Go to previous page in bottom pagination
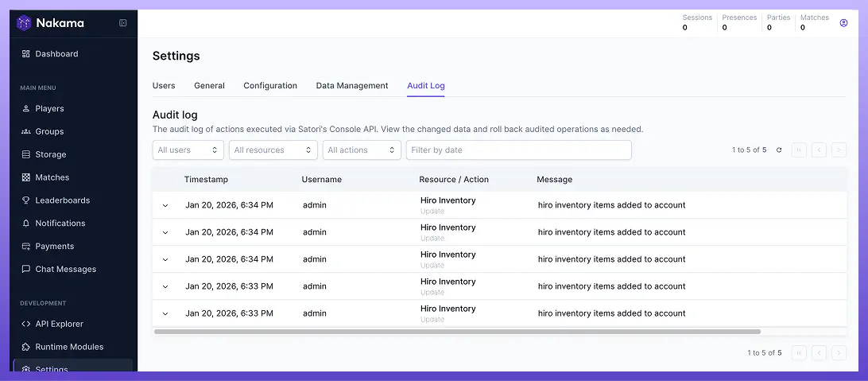The image size is (868, 381). (820, 352)
